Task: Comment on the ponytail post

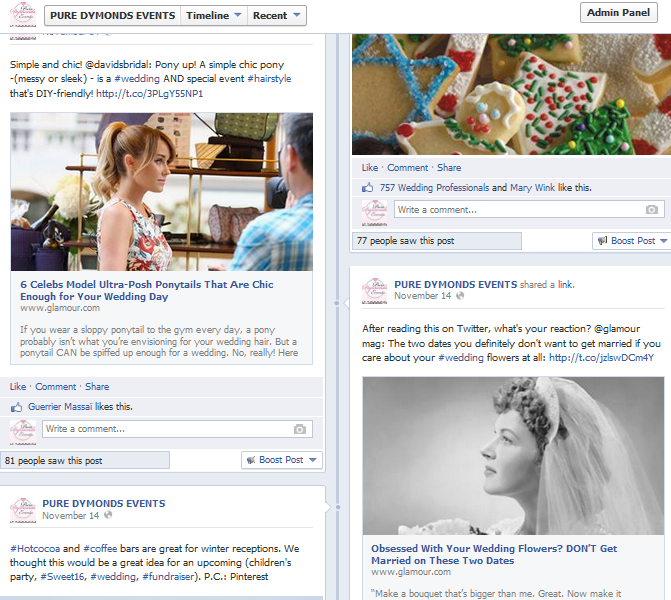Action: (x=56, y=386)
